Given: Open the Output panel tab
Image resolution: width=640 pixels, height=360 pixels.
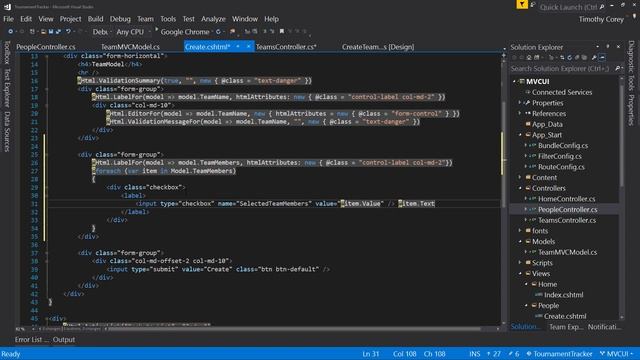Looking at the screenshot, I should (64, 340).
